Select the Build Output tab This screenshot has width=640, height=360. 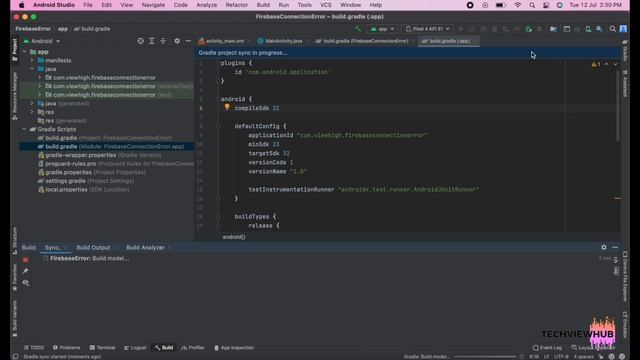pos(93,247)
